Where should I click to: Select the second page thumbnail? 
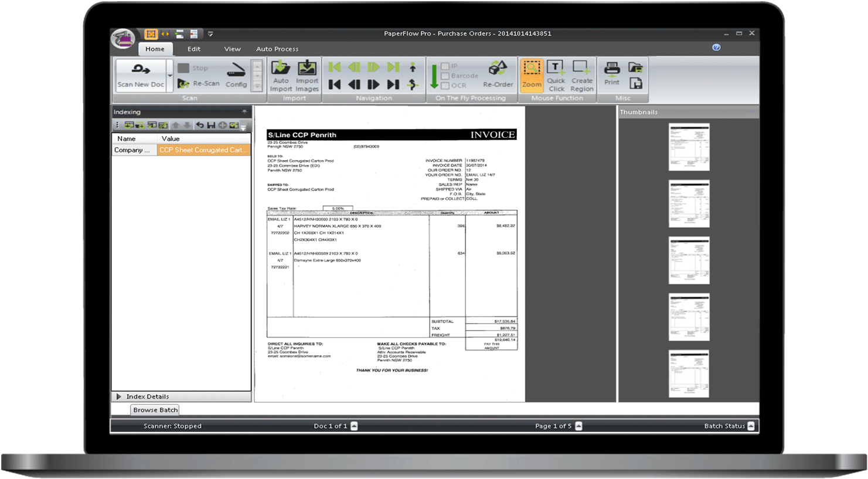point(689,203)
